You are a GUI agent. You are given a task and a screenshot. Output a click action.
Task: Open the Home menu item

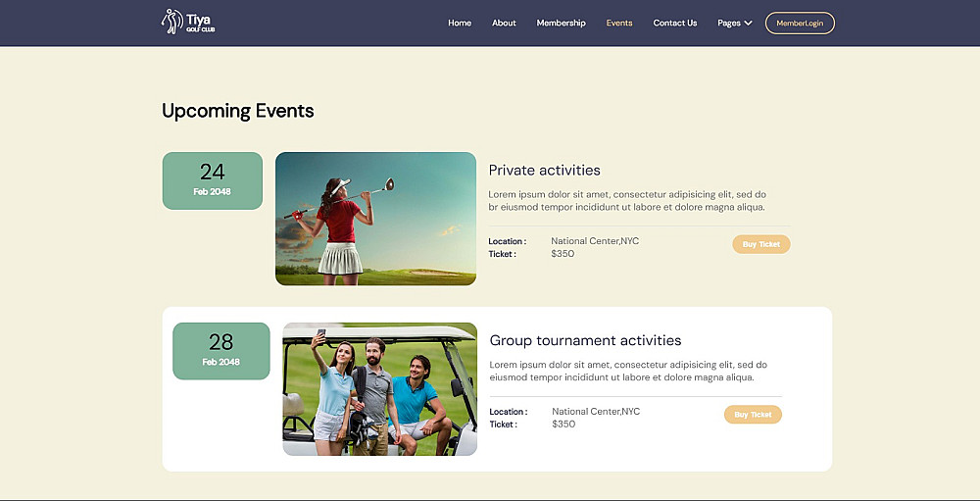point(460,24)
